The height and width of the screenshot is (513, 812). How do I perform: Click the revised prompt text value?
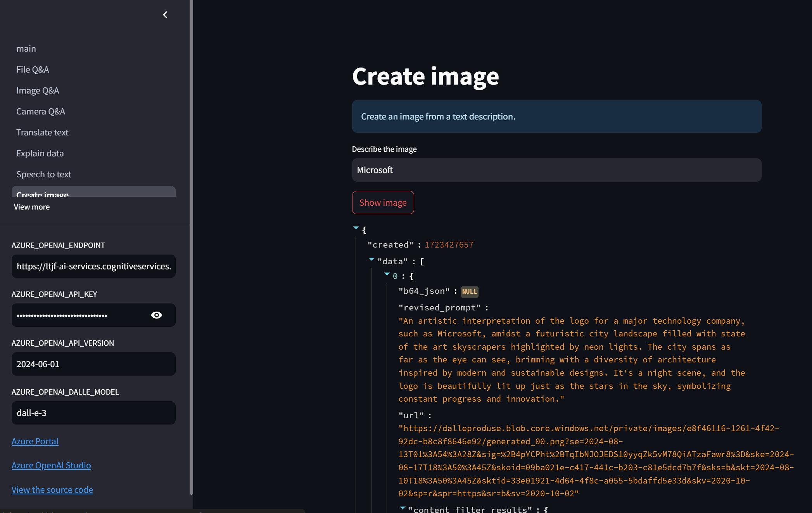pyautogui.click(x=572, y=360)
